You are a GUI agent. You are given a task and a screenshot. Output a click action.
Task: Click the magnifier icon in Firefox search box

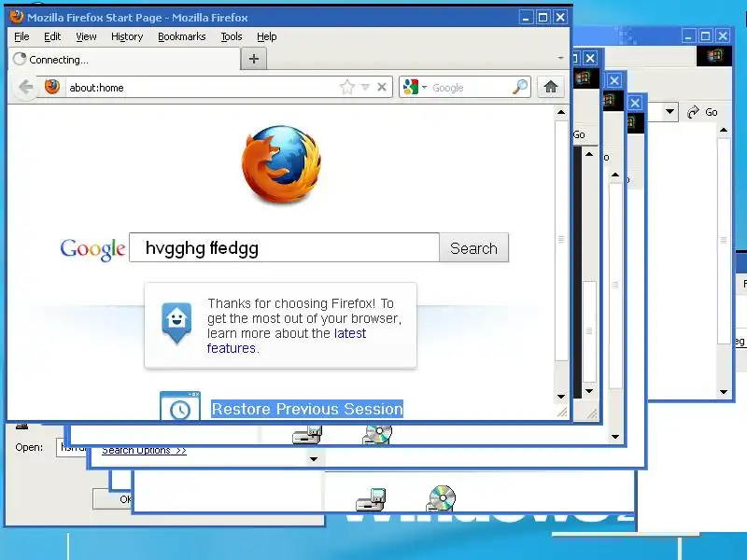520,87
